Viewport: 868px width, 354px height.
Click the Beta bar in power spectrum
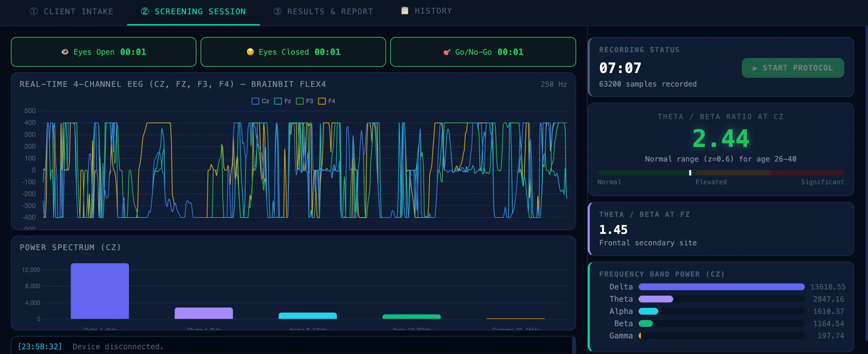point(412,317)
